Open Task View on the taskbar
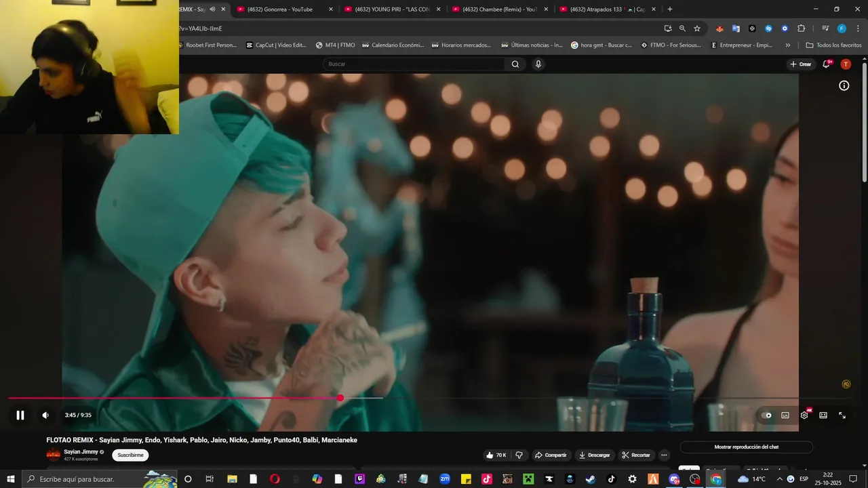Screen dimensions: 868x488 [x=210, y=479]
